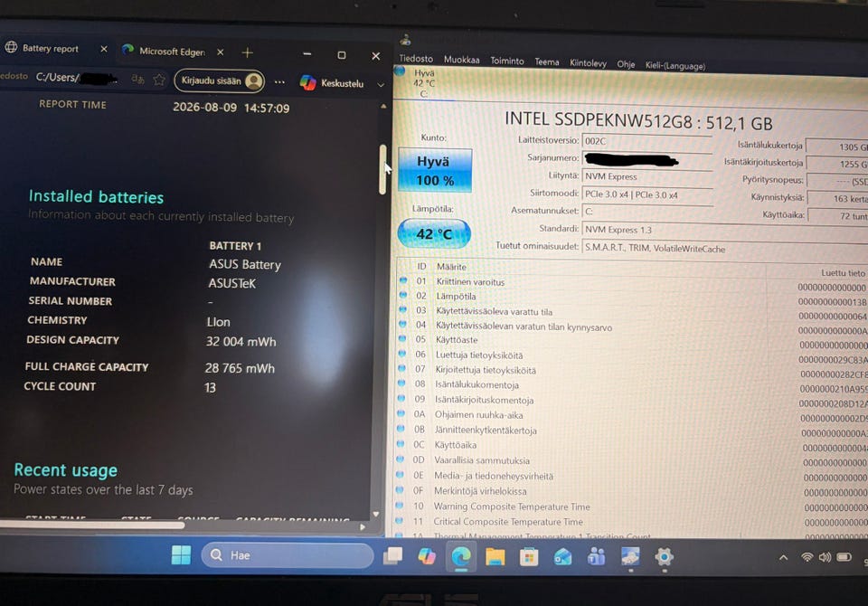Select the 05 Käyttöaste row
This screenshot has width=868, height=606.
(x=632, y=340)
